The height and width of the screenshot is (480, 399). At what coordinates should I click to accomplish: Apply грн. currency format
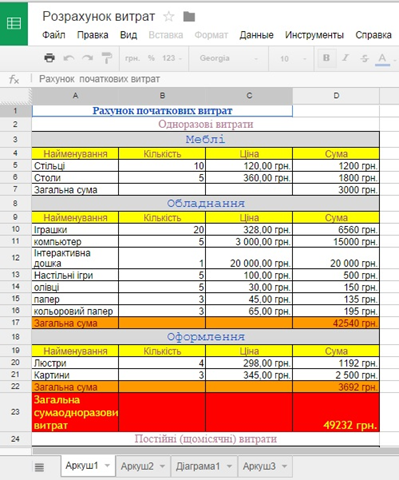point(132,58)
